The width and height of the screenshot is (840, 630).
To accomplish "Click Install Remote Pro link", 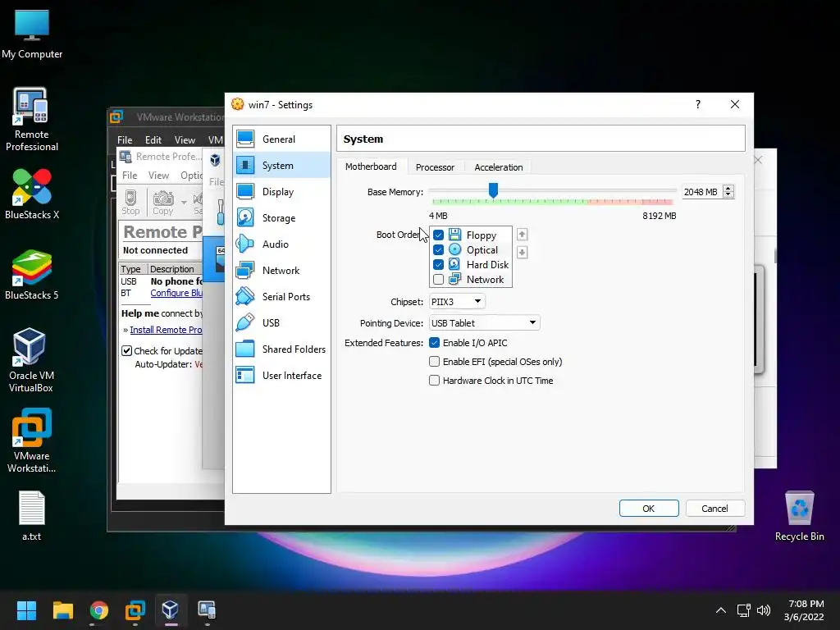I will click(x=166, y=330).
